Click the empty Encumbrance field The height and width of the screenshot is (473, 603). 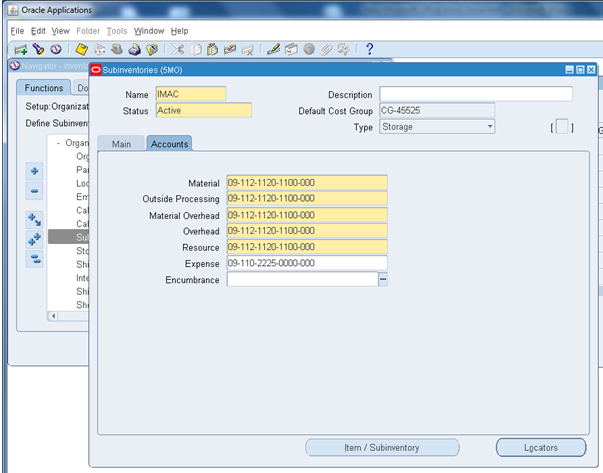click(302, 279)
